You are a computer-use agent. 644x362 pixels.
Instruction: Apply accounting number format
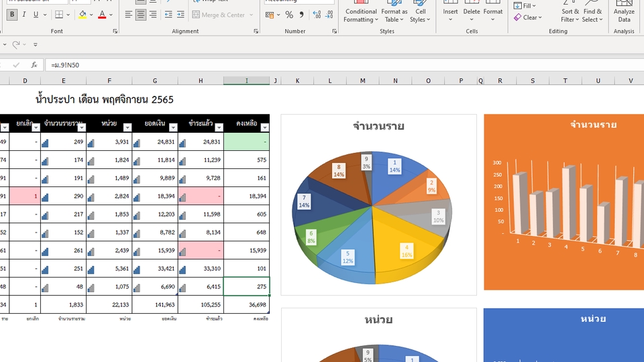pyautogui.click(x=270, y=15)
